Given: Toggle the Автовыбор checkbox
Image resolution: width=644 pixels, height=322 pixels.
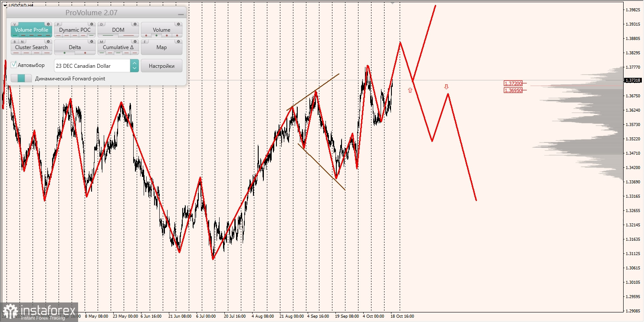Looking at the screenshot, I should (x=14, y=65).
